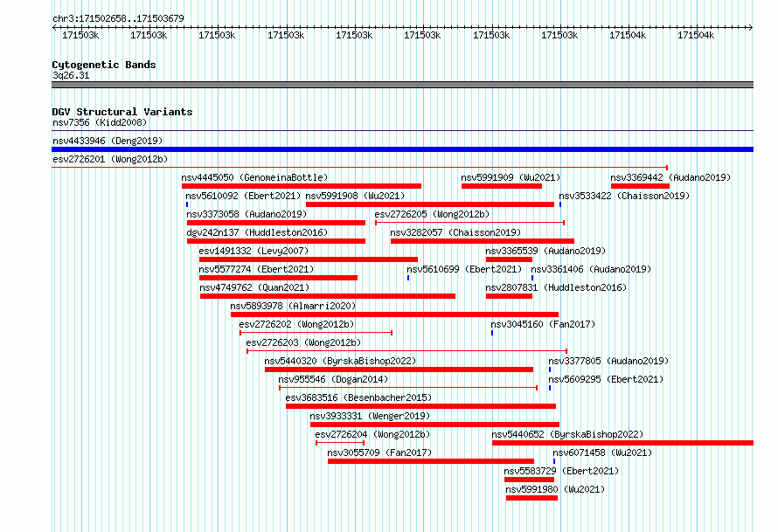Click the DGV Structural Variants track heading
Image resolution: width=778 pixels, height=532 pixels.
[x=122, y=112]
